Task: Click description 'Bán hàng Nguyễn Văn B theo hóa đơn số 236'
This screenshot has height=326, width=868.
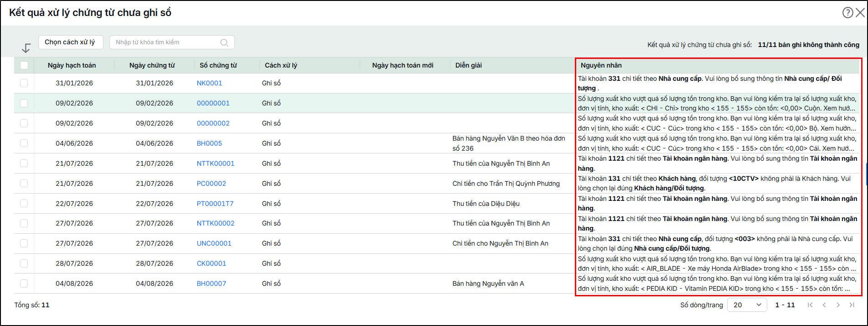Action: [509, 143]
